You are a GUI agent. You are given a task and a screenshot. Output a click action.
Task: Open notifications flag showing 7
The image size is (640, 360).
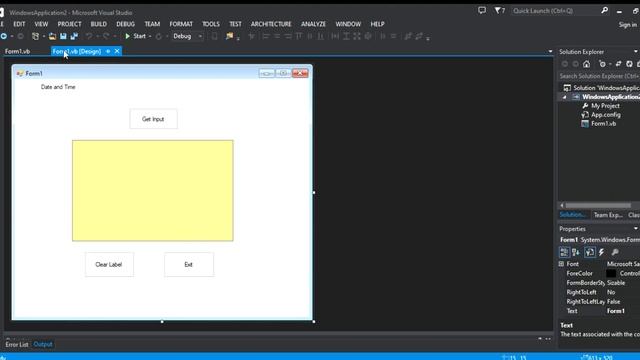pos(500,10)
